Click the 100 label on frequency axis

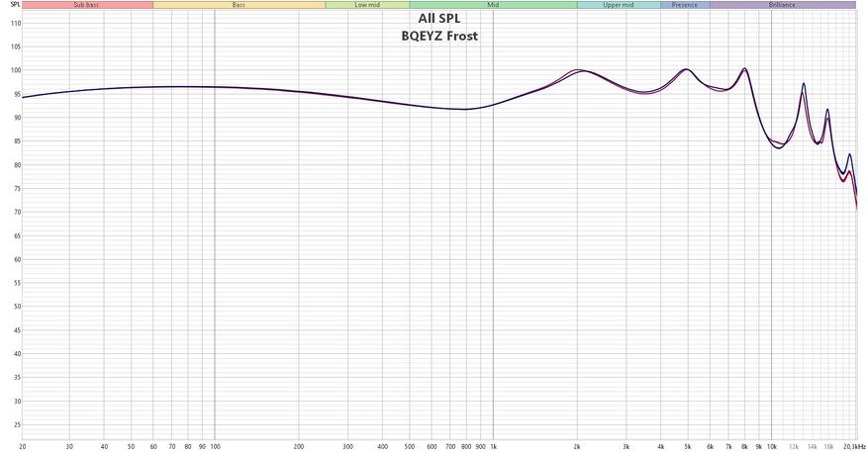pos(216,446)
